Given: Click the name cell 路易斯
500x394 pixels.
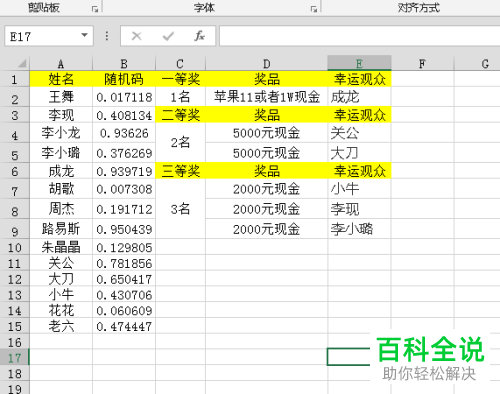Looking at the screenshot, I should point(61,229).
